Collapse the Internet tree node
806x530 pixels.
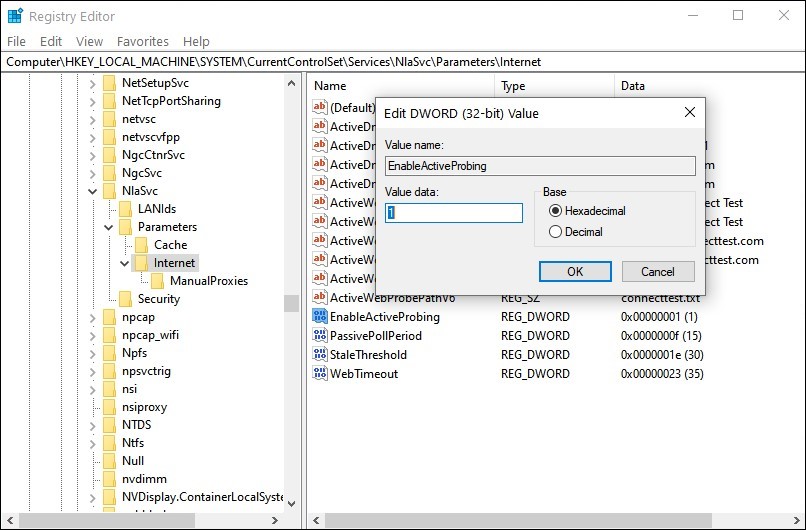124,263
